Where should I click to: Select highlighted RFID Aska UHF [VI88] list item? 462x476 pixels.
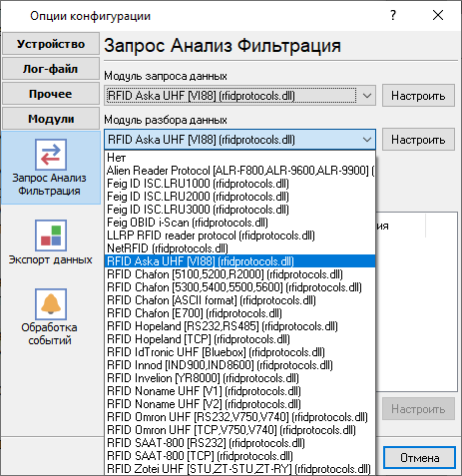tap(239, 261)
